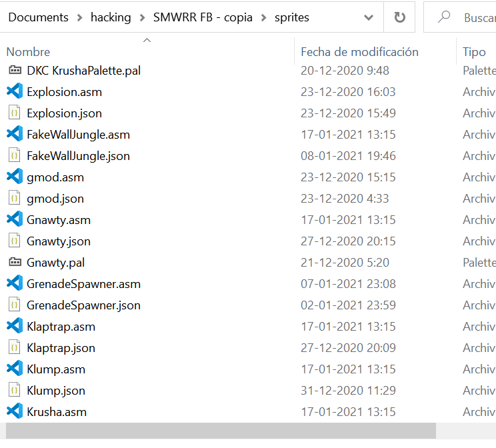This screenshot has width=496, height=448.
Task: Select file name Krusha.asm
Action: 57,412
